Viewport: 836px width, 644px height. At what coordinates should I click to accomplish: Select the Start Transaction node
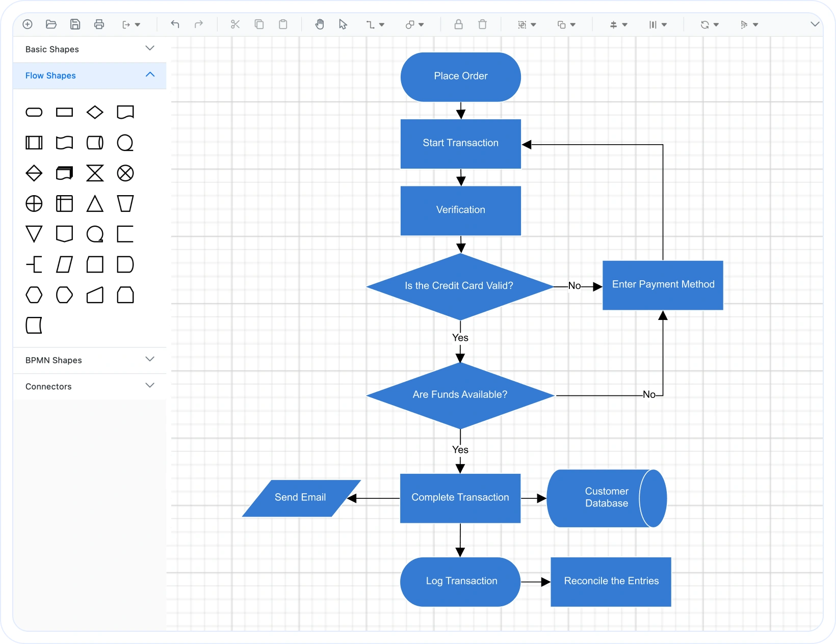point(461,144)
